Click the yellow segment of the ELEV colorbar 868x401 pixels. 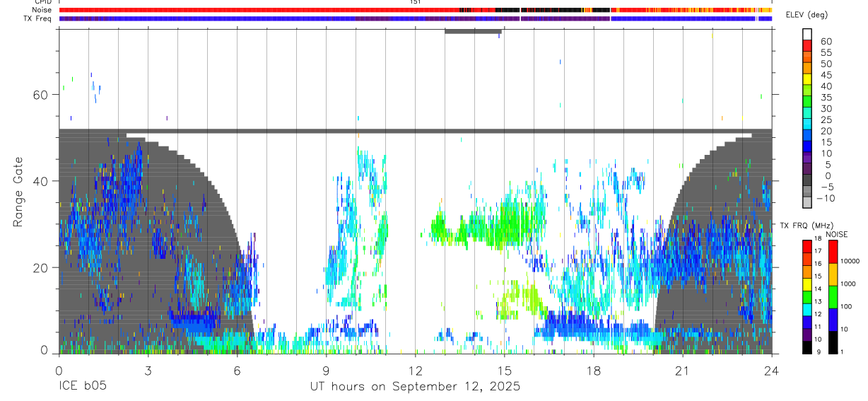coord(807,79)
